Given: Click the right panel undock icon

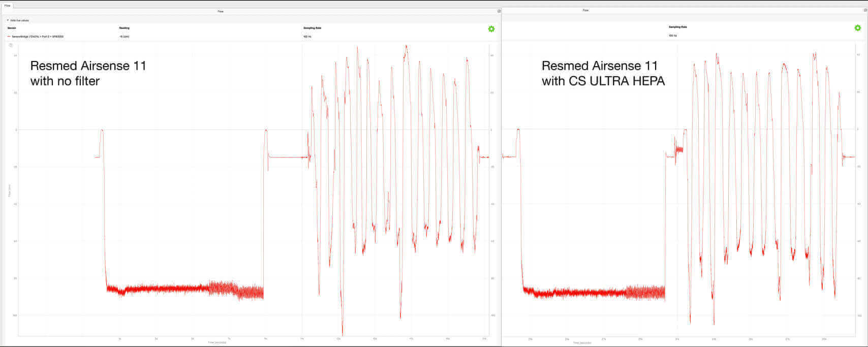Looking at the screenshot, I should point(865,10).
